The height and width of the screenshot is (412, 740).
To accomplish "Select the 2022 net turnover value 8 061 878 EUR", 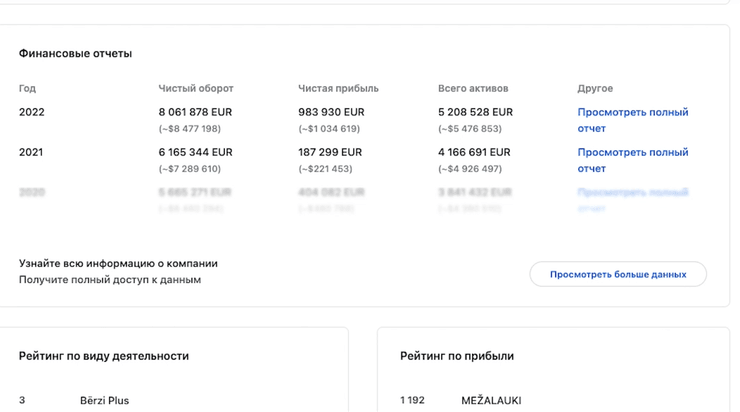I will click(195, 112).
